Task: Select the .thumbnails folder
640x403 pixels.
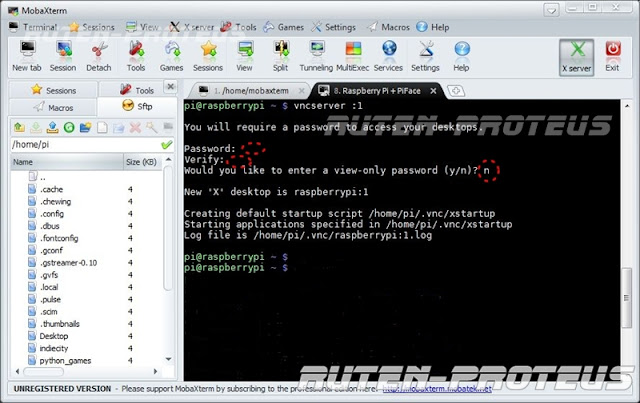Action: click(x=53, y=324)
